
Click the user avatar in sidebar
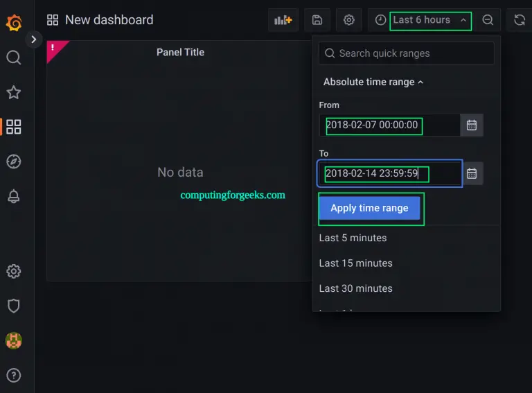point(14,340)
